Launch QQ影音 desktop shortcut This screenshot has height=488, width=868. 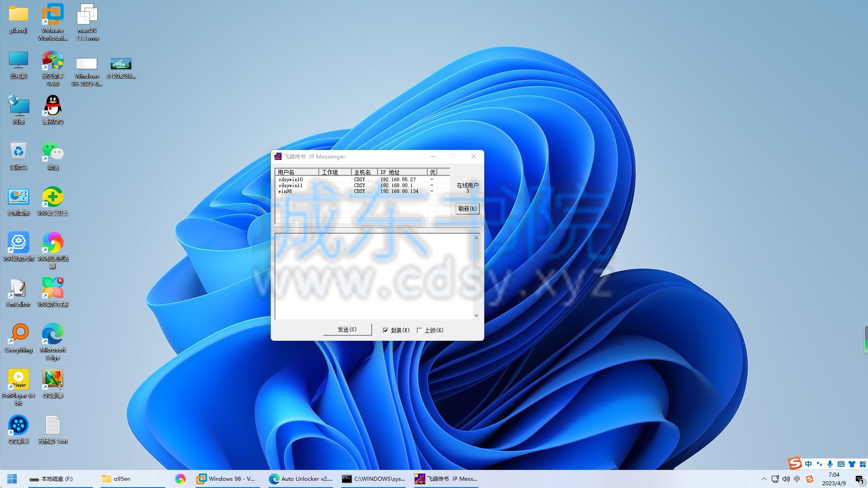pyautogui.click(x=19, y=429)
